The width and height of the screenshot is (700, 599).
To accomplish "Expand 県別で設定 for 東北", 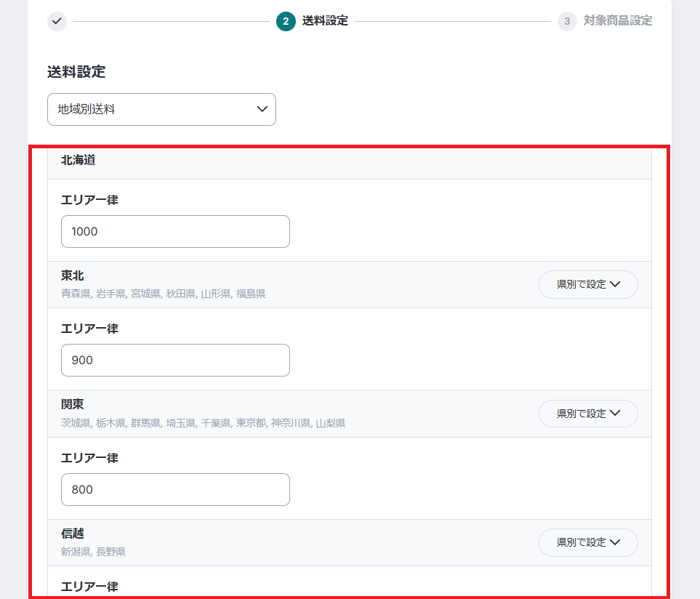I will (x=587, y=285).
